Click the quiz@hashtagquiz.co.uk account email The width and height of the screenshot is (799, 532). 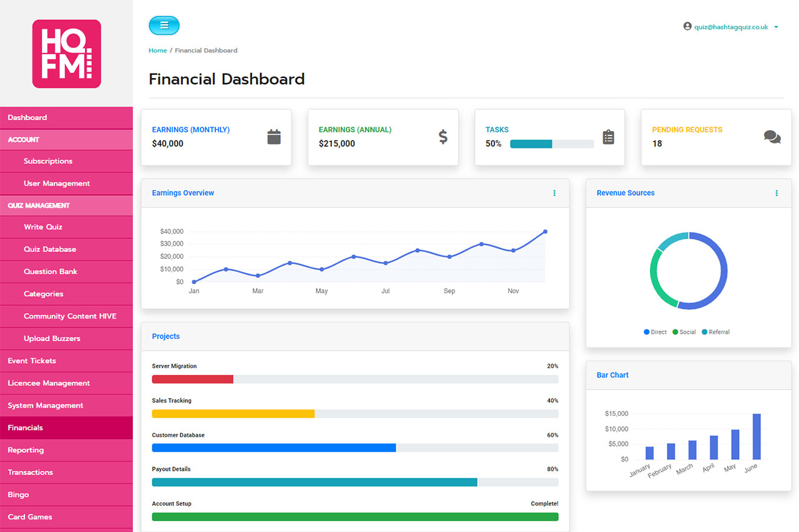[731, 27]
